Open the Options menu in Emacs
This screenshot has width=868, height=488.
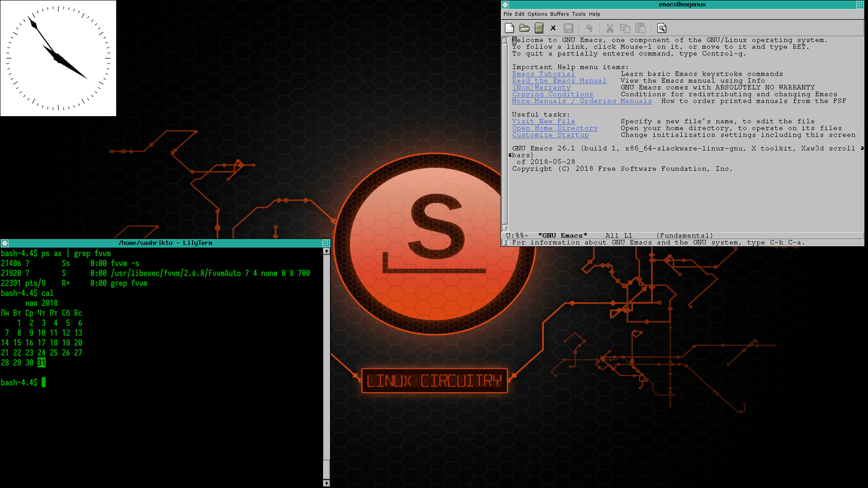[538, 14]
